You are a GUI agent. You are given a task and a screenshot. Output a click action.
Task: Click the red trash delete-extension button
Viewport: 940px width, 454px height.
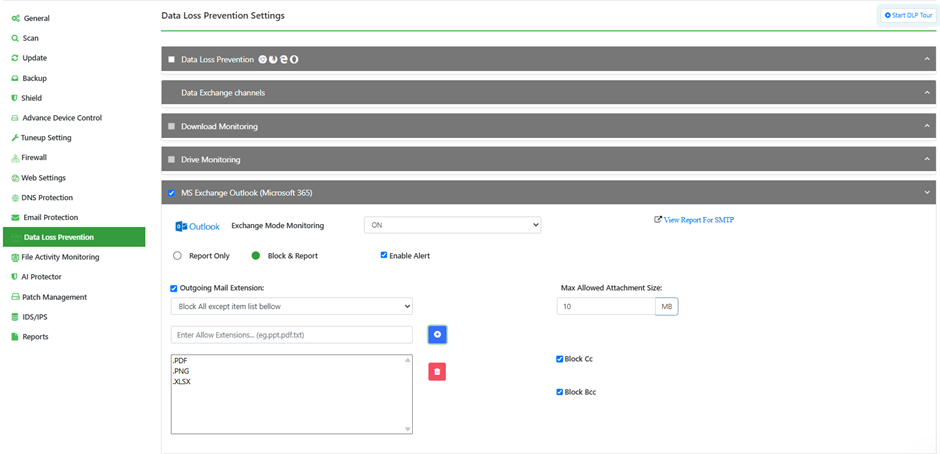coord(437,372)
